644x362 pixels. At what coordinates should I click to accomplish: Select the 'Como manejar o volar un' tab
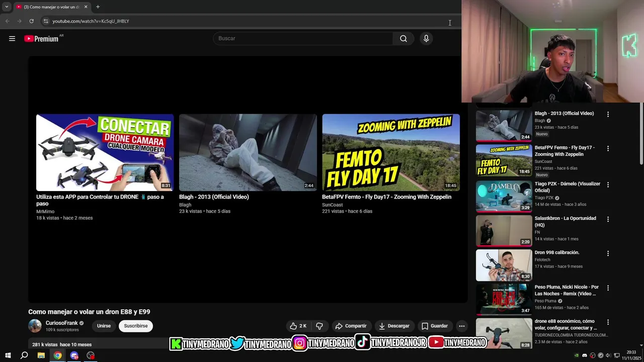[51, 7]
